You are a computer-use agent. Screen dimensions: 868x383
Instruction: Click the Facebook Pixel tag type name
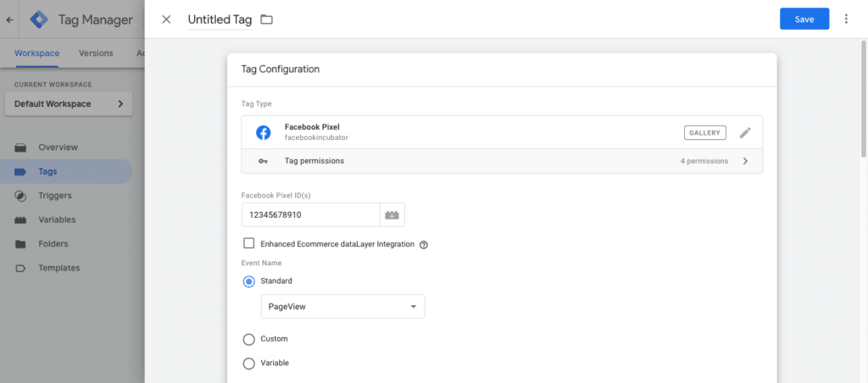312,127
